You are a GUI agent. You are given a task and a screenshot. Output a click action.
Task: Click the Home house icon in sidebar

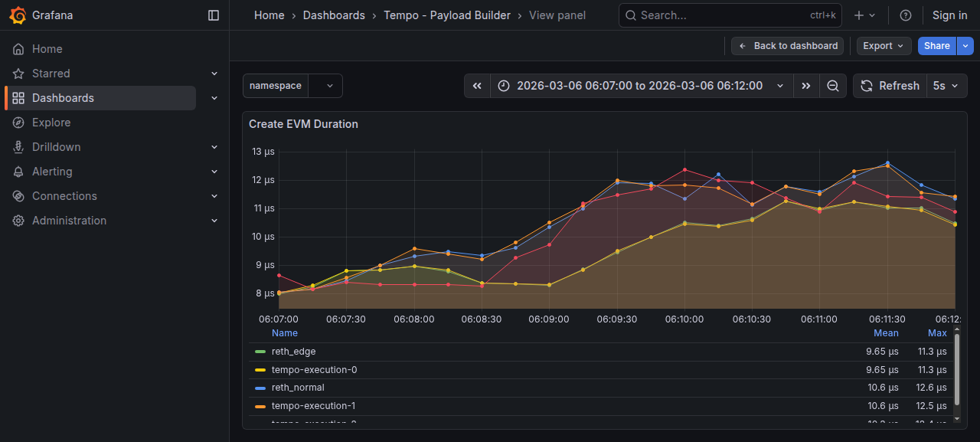18,49
